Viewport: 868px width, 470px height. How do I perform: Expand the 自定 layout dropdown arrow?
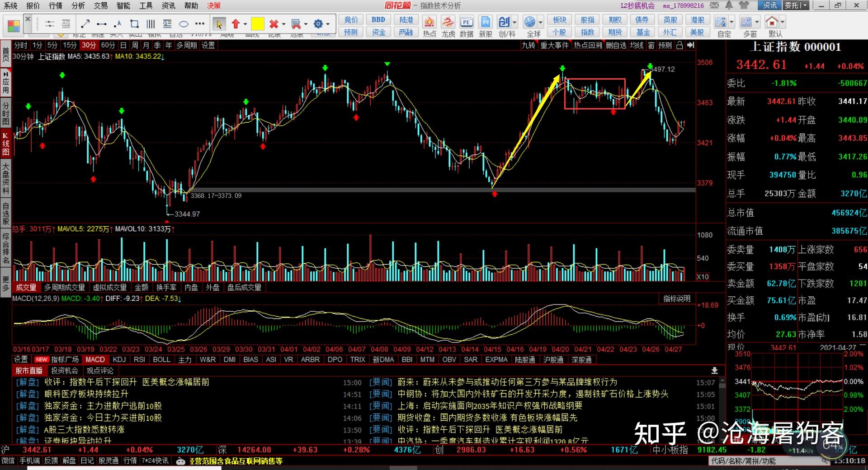[731, 22]
